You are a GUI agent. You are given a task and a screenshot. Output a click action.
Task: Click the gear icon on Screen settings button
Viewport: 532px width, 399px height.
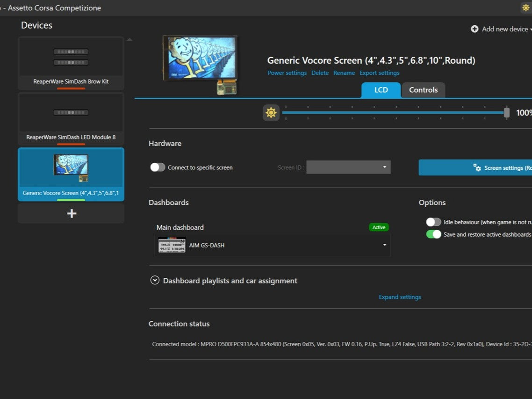pyautogui.click(x=477, y=167)
